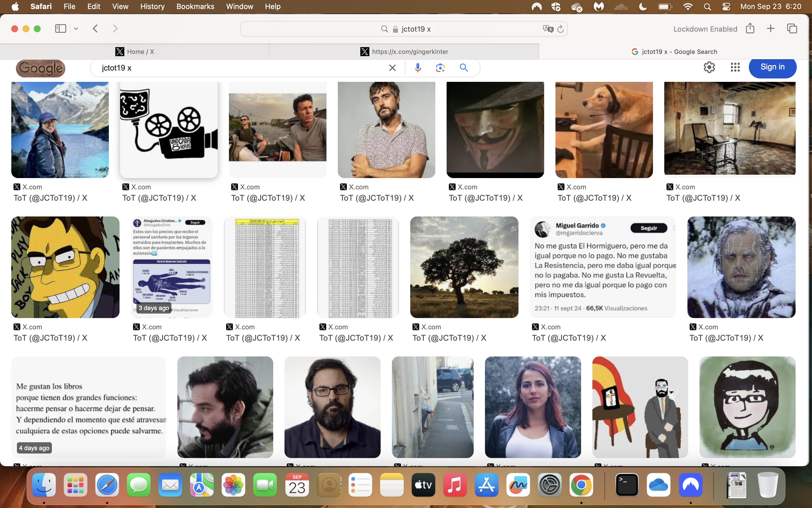Expand sidebar options dropdown arrow
Screen dimensions: 812x508
[x=76, y=29]
